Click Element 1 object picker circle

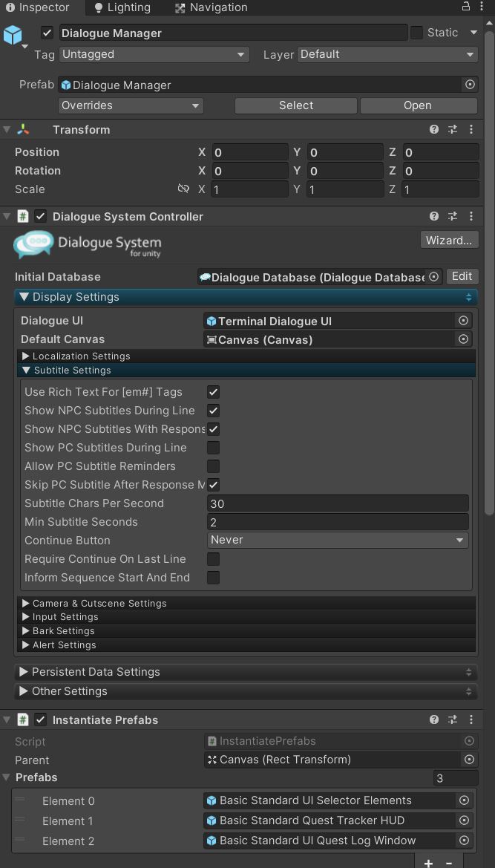465,820
